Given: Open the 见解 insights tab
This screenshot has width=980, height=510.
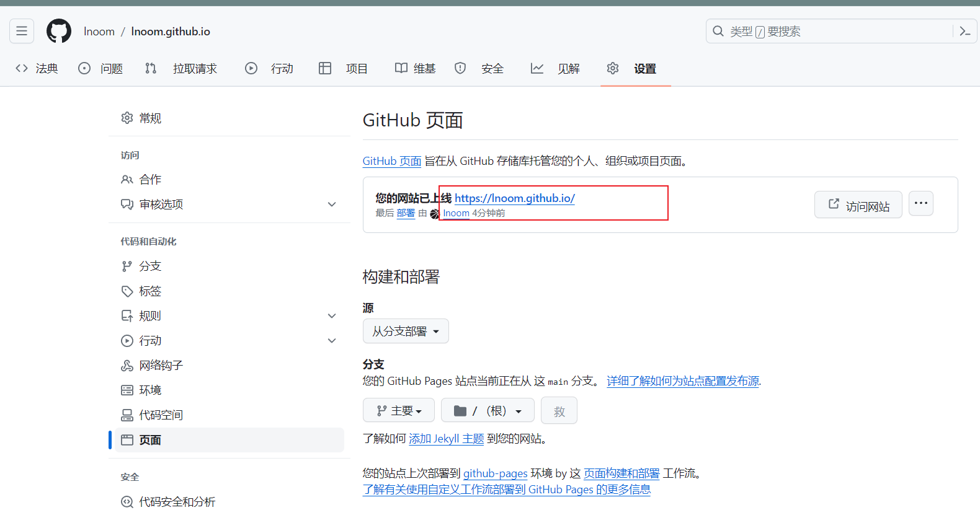Looking at the screenshot, I should 555,68.
